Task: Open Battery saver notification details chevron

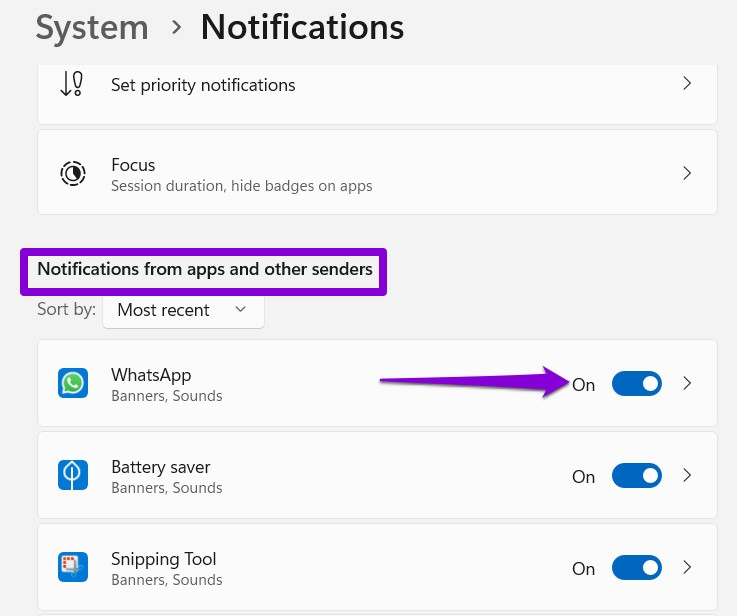Action: tap(687, 476)
